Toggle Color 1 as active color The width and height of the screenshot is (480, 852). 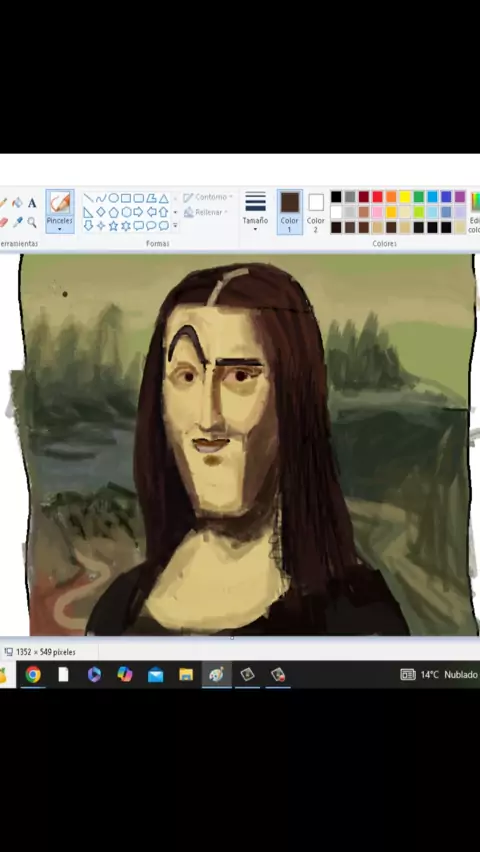290,212
